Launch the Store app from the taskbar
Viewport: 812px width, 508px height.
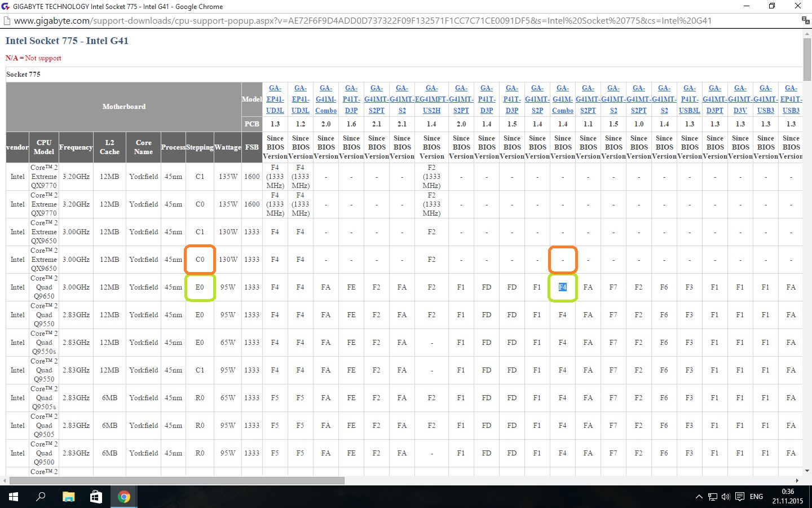tap(96, 497)
